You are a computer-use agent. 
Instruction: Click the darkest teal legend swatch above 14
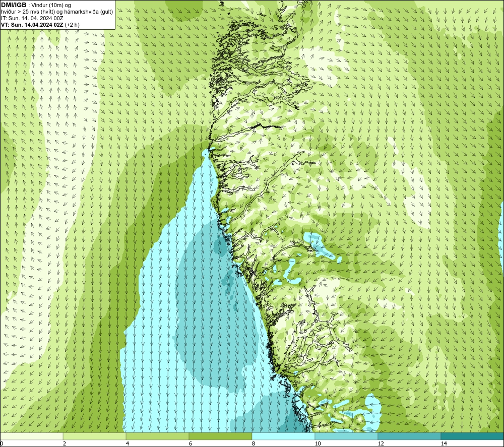point(473,436)
